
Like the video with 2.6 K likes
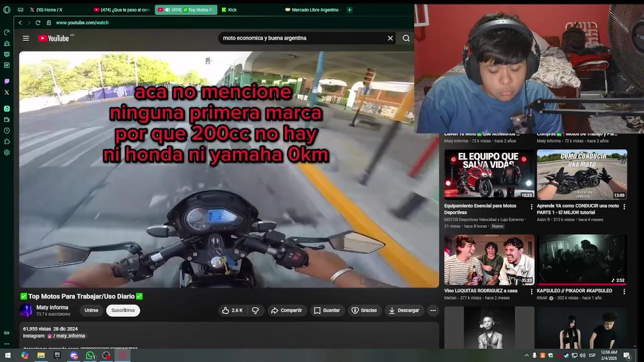[232, 311]
